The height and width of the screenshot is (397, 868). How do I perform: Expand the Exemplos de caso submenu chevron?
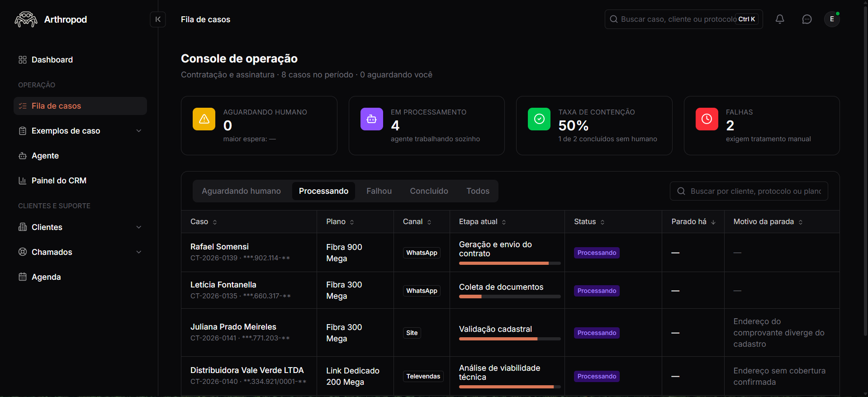coord(139,131)
